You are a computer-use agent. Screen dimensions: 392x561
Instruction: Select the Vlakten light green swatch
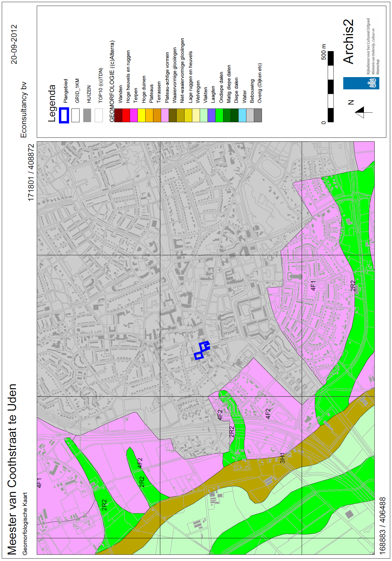(204, 115)
